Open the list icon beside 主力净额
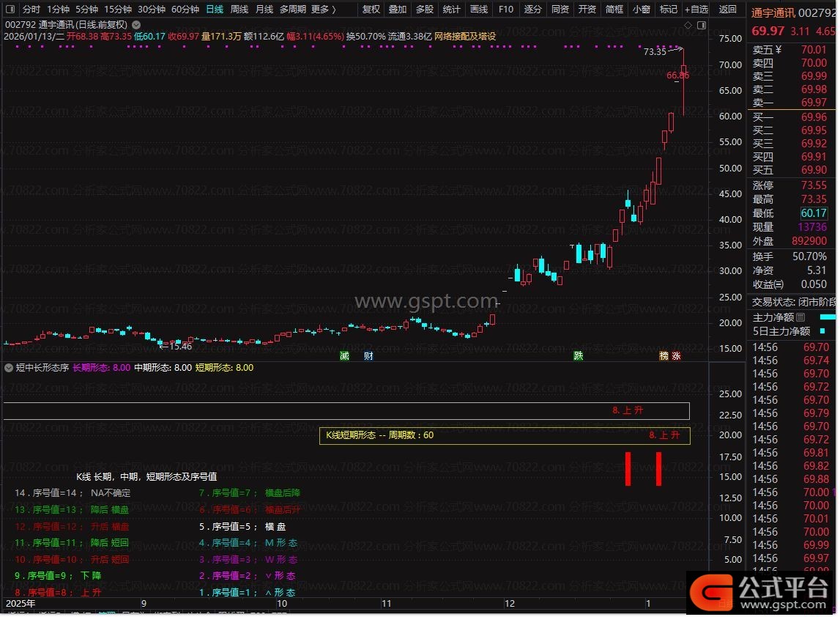 (x=800, y=317)
